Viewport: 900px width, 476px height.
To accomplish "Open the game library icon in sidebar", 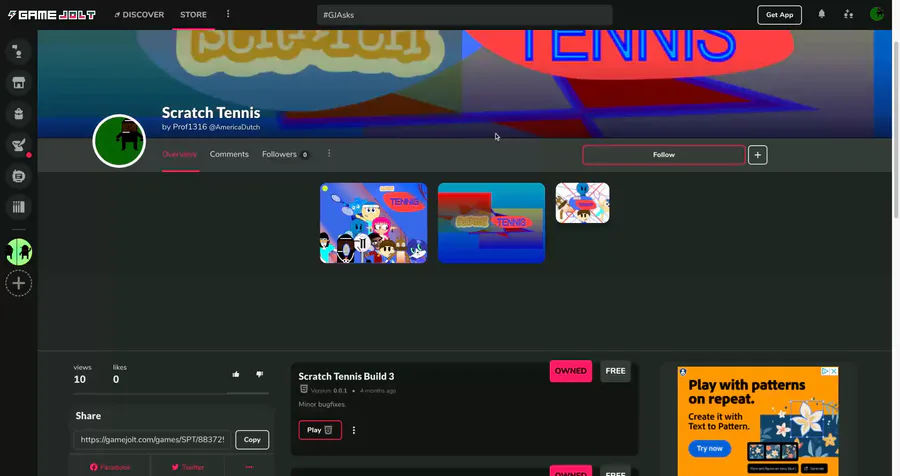I will pos(18,207).
